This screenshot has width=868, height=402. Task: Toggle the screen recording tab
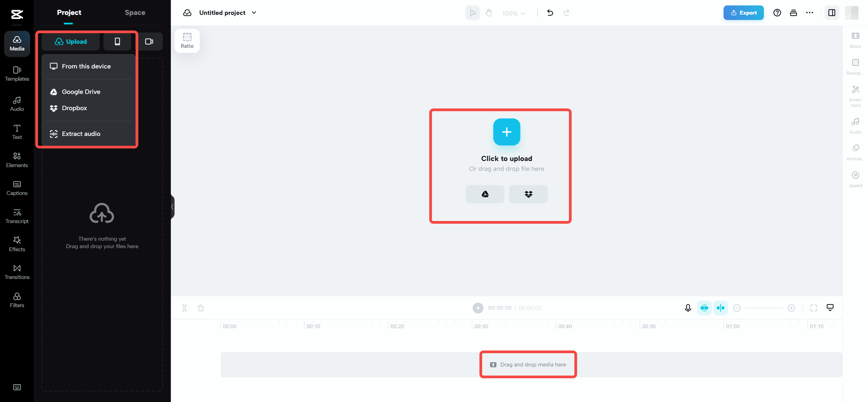pos(149,41)
